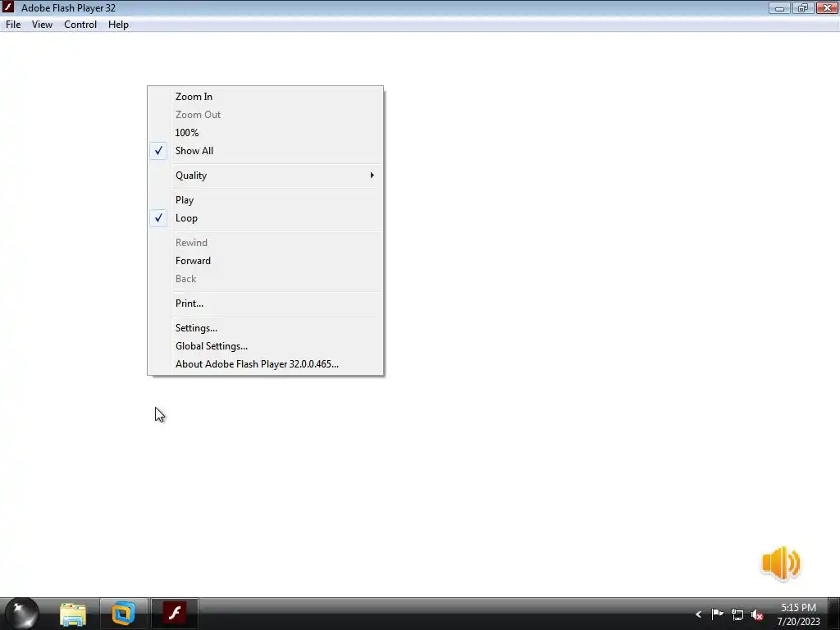Open Settings... from the context menu
840x630 pixels.
[x=265, y=328]
